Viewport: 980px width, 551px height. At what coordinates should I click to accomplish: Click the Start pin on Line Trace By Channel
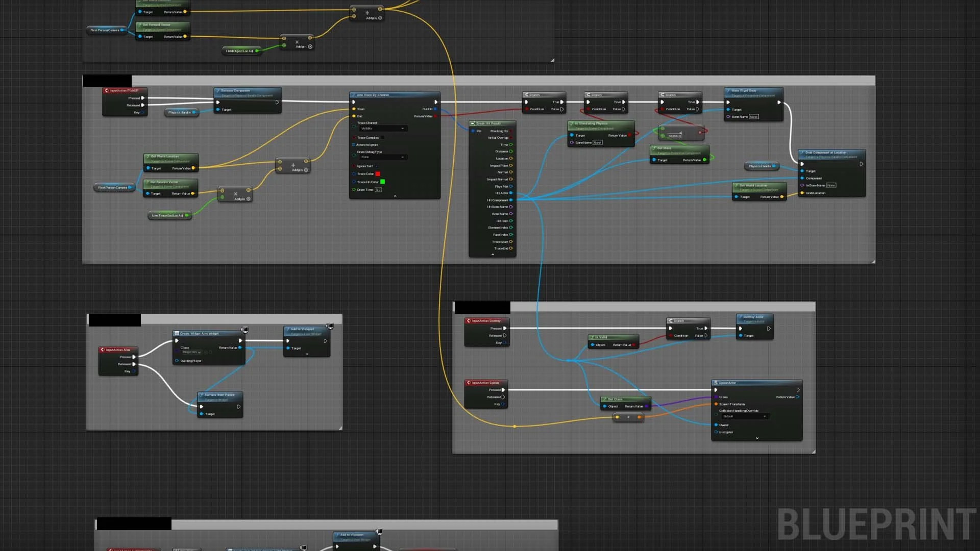(x=354, y=109)
